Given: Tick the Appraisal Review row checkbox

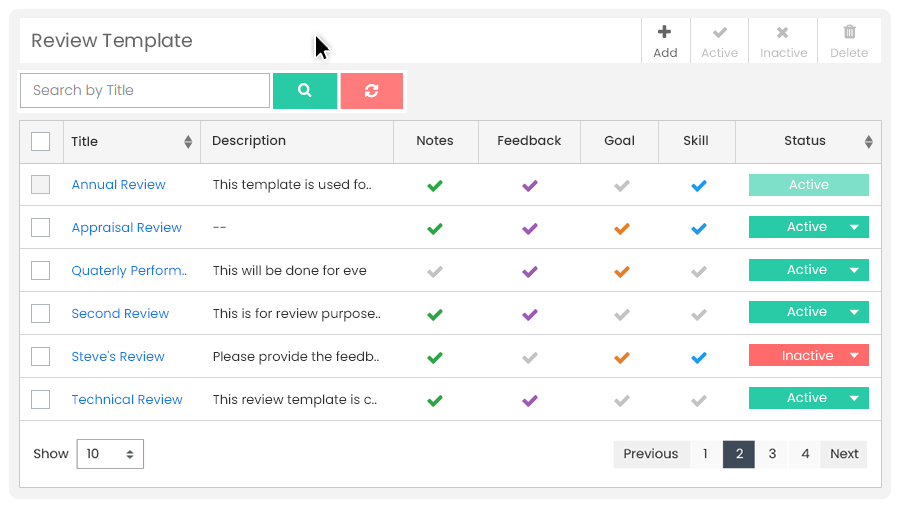Looking at the screenshot, I should click(40, 227).
